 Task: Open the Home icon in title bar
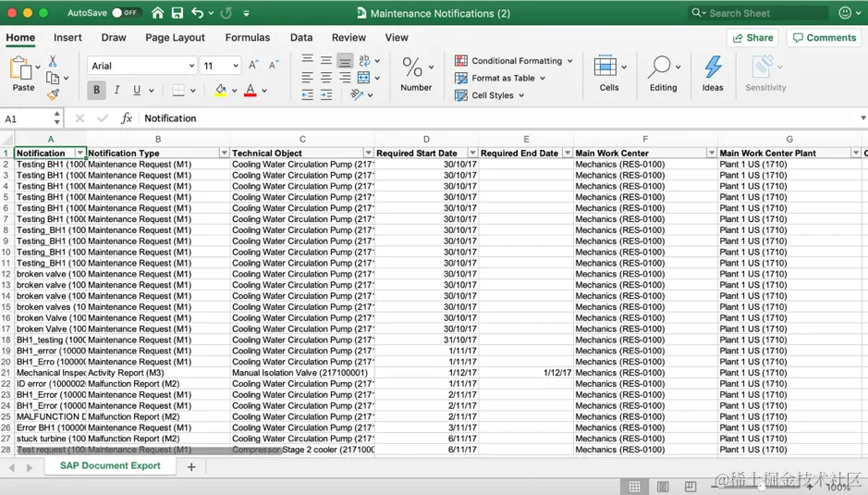pos(158,13)
